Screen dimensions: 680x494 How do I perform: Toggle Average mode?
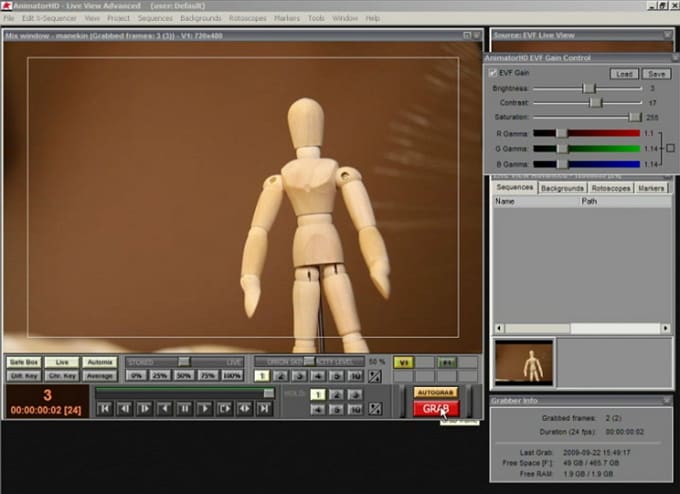[x=100, y=376]
